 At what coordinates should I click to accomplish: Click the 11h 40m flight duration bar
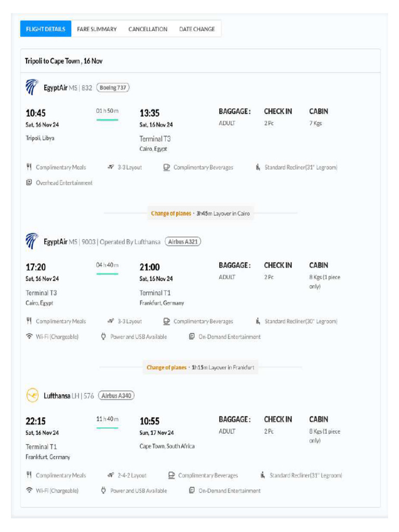tap(107, 428)
